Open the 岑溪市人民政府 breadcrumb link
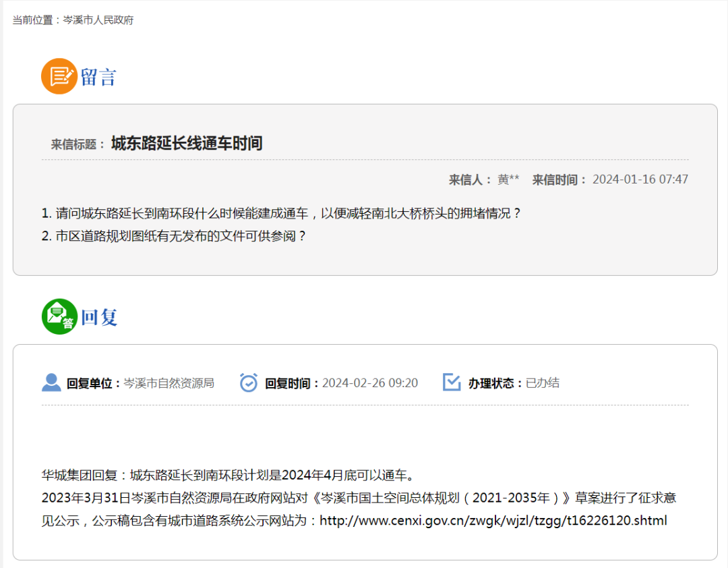728x568 pixels. [98, 20]
